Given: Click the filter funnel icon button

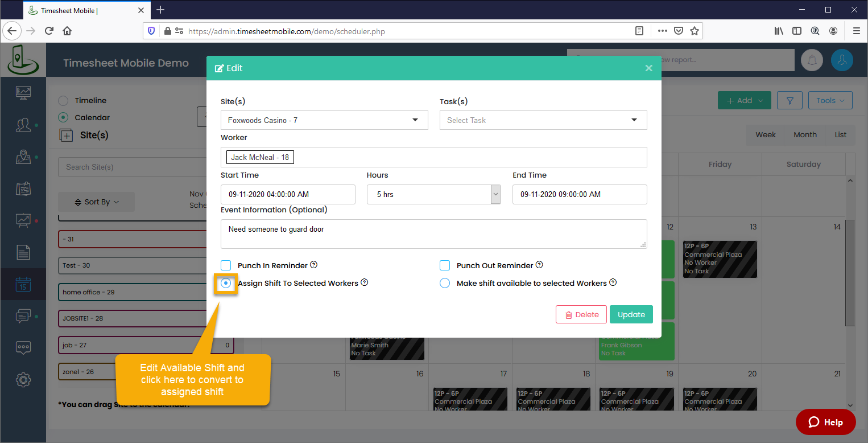Looking at the screenshot, I should [x=790, y=101].
